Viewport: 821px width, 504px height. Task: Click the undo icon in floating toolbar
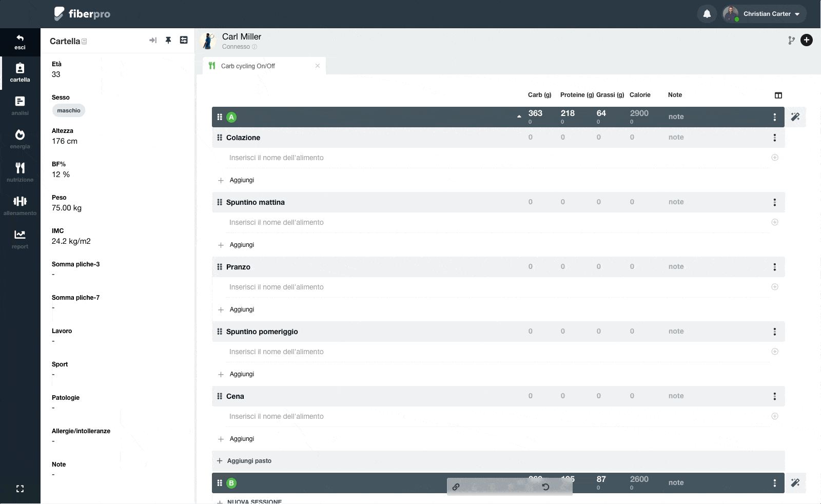click(546, 487)
